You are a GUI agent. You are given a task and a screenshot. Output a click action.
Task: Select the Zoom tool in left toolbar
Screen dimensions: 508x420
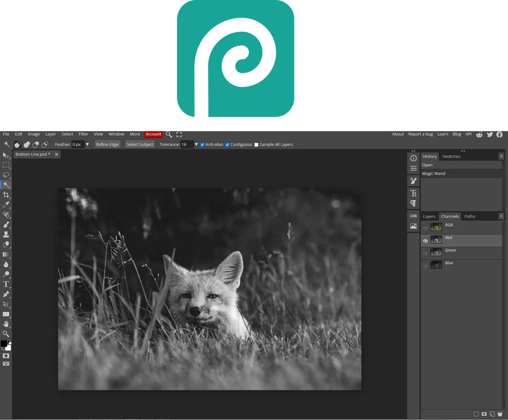click(6, 334)
